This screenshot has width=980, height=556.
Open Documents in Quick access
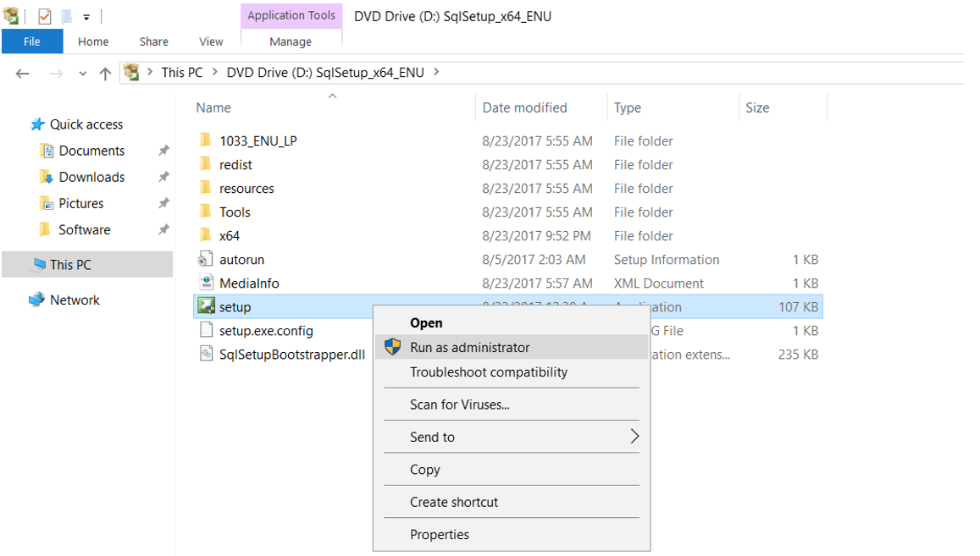[91, 151]
